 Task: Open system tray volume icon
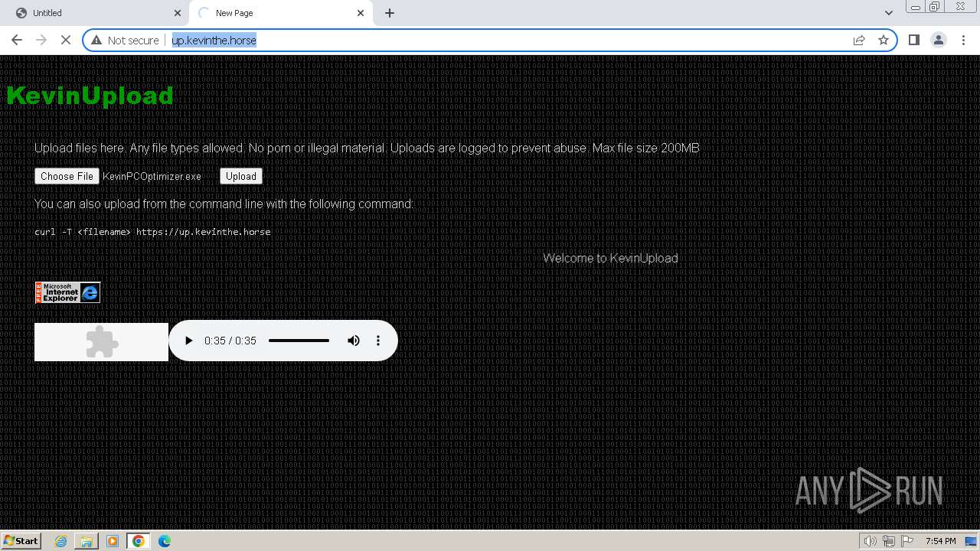pyautogui.click(x=870, y=541)
